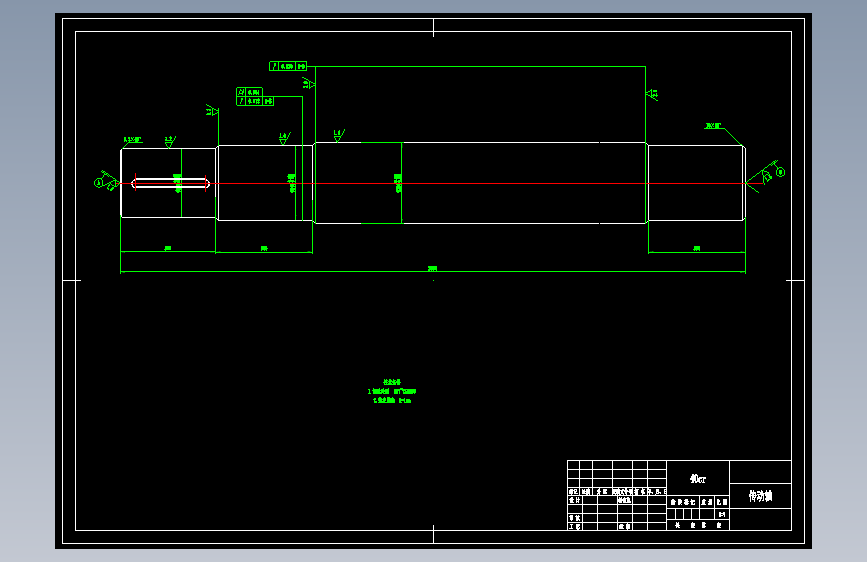
Task: Select the cylindricity tolerance frame row
Action: click(x=249, y=92)
